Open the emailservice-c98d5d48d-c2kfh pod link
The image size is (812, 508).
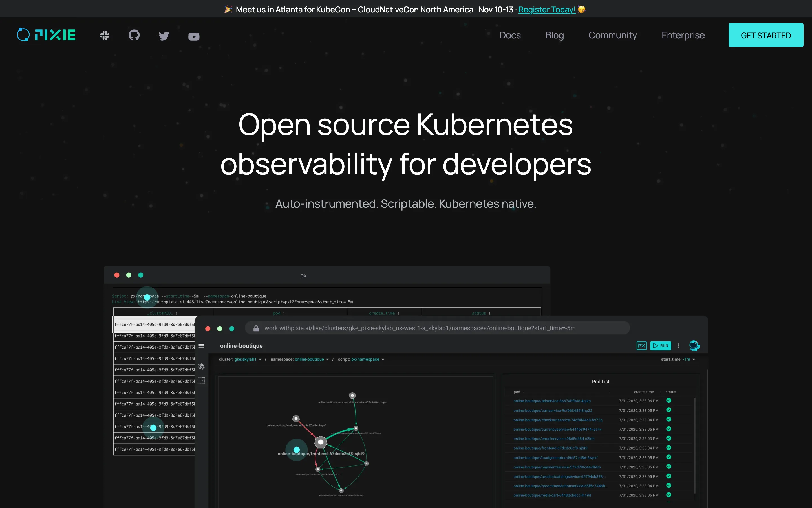[554, 439]
